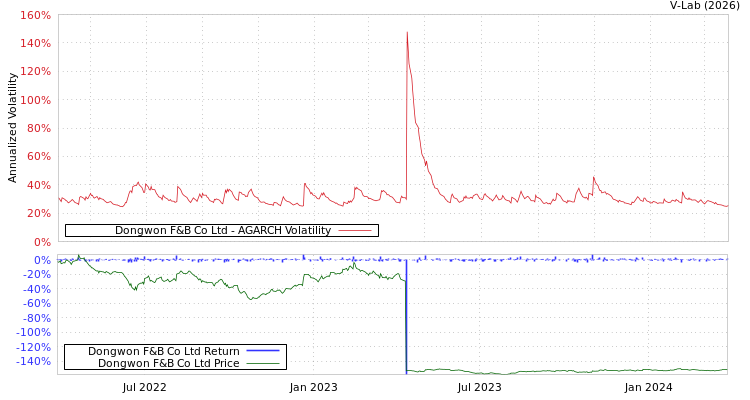Click the vertical blue return drop line
Viewport: 750px width, 400px height.
coord(406,320)
